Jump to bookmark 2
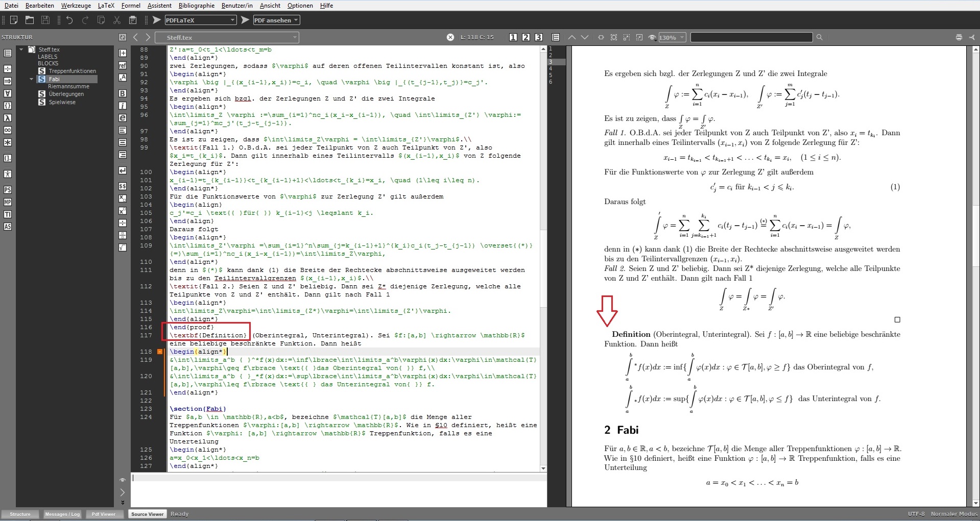 click(526, 37)
